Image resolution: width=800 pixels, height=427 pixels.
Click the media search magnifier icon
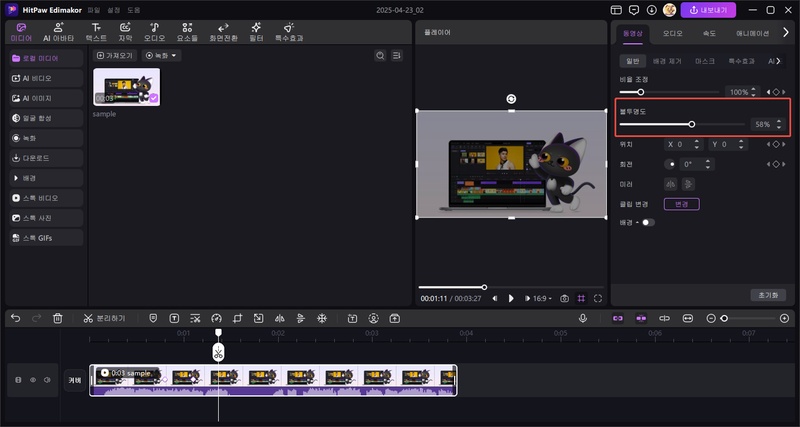pyautogui.click(x=380, y=56)
